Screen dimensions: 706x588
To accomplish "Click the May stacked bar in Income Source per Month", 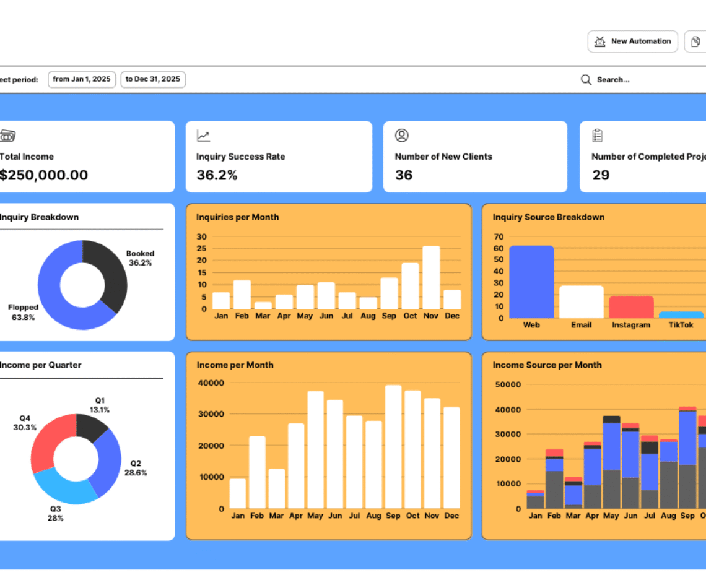I will [x=611, y=462].
